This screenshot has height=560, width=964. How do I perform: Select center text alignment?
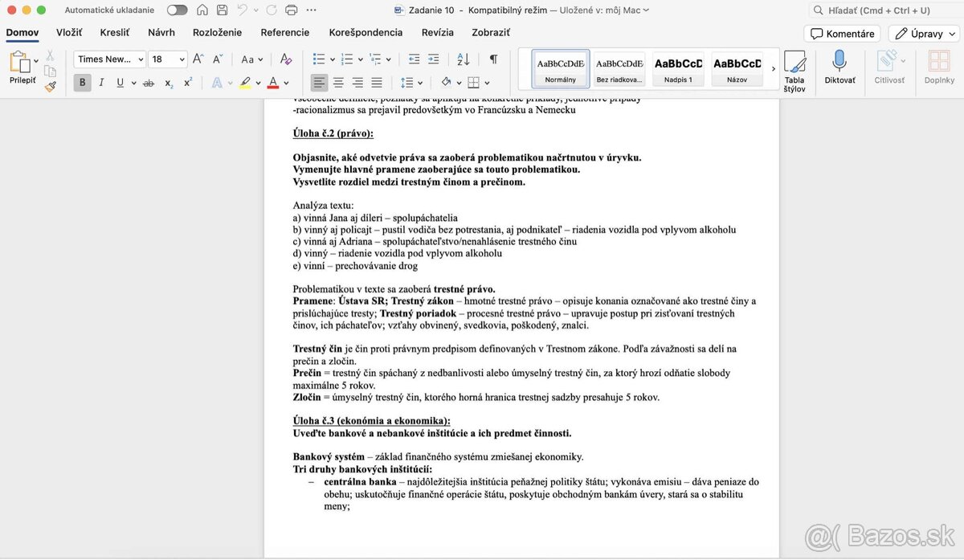click(338, 81)
